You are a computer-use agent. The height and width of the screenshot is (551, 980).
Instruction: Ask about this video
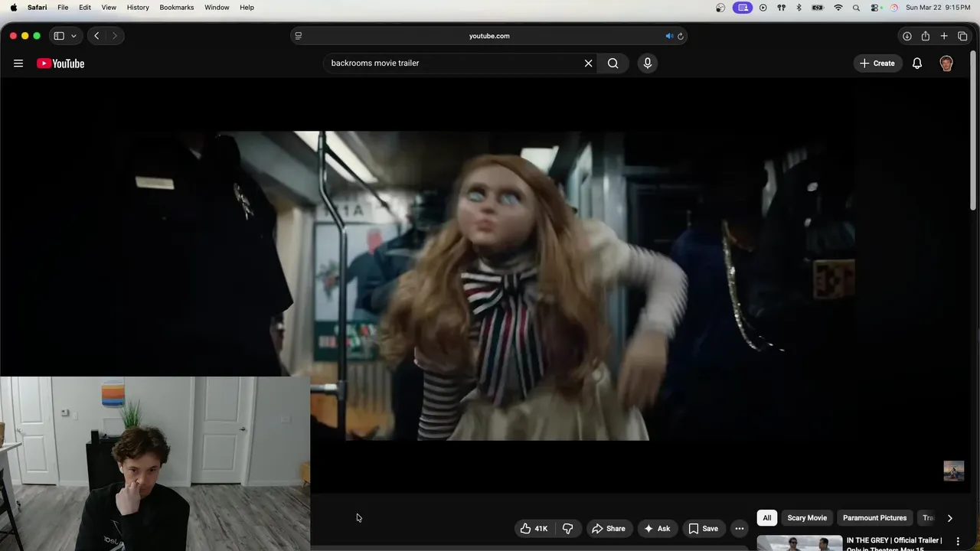coord(657,529)
